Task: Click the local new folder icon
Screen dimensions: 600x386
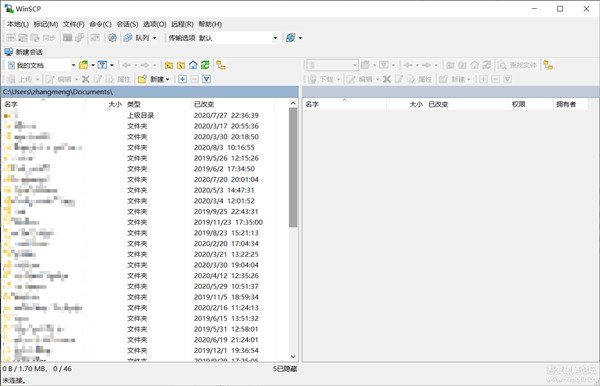Action: click(142, 79)
